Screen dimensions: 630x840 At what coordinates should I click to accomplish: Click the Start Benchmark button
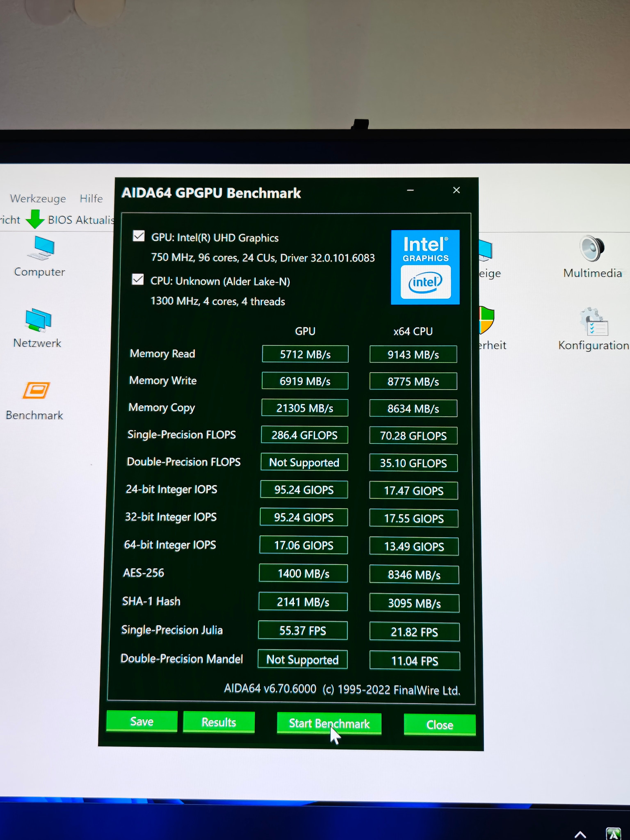coord(329,724)
